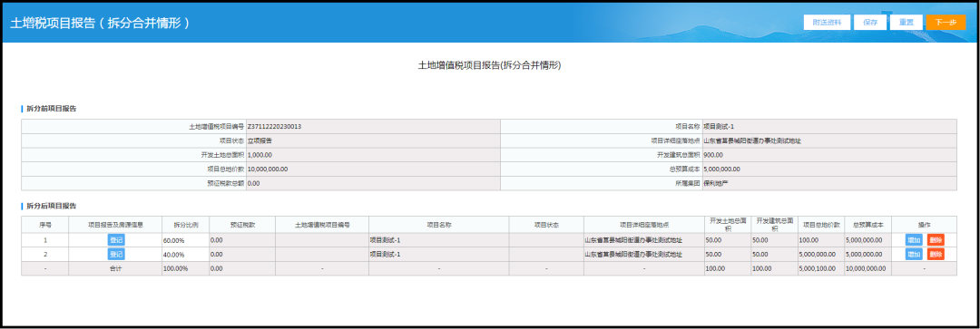The width and height of the screenshot is (980, 329).
Task: Click the 序号 column header
Action: point(45,224)
